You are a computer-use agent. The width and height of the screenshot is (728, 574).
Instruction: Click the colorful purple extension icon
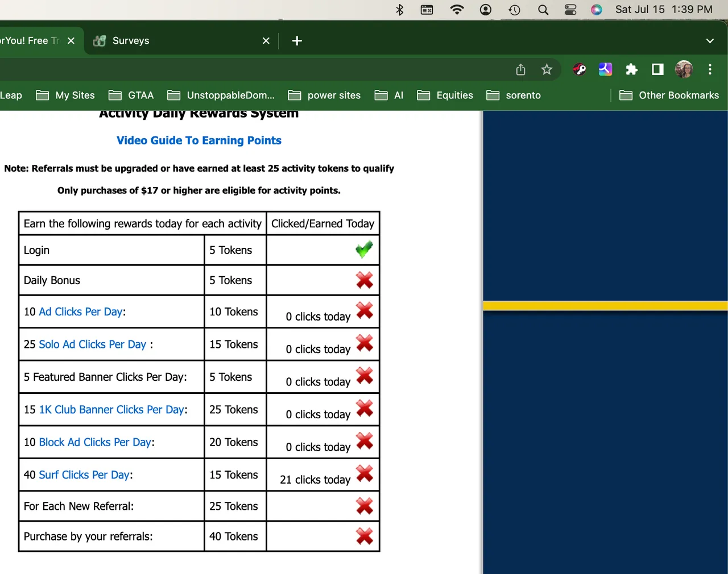pos(605,69)
